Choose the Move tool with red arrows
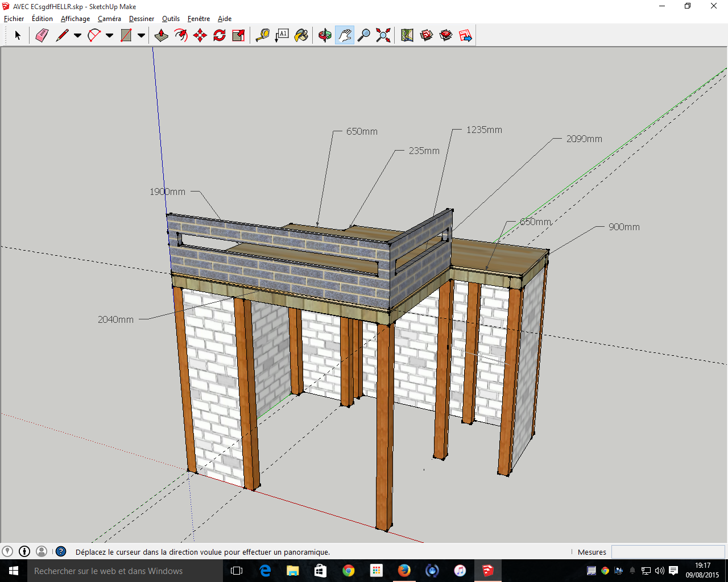Screen dimensions: 728x582 [x=200, y=35]
